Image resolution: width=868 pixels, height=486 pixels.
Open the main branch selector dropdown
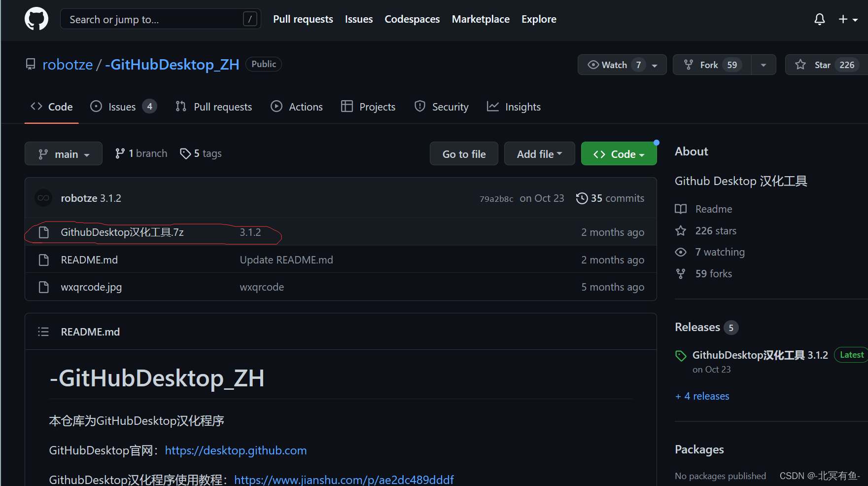(x=64, y=154)
